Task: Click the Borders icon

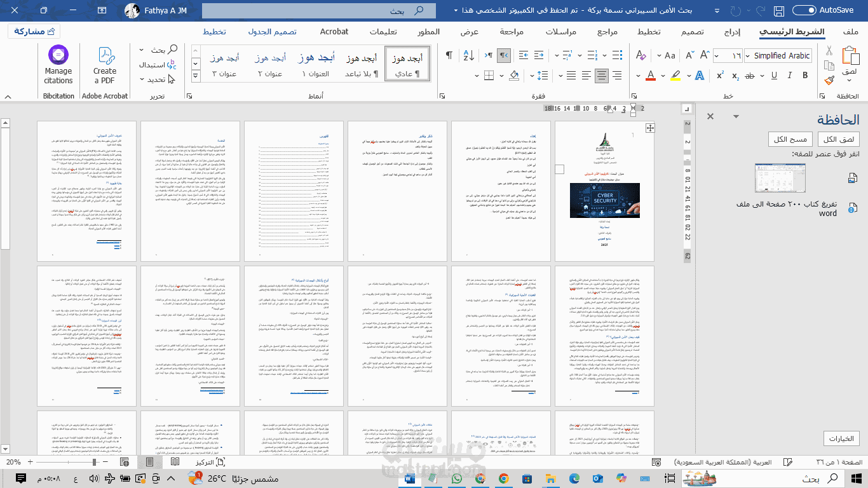Action: click(489, 76)
